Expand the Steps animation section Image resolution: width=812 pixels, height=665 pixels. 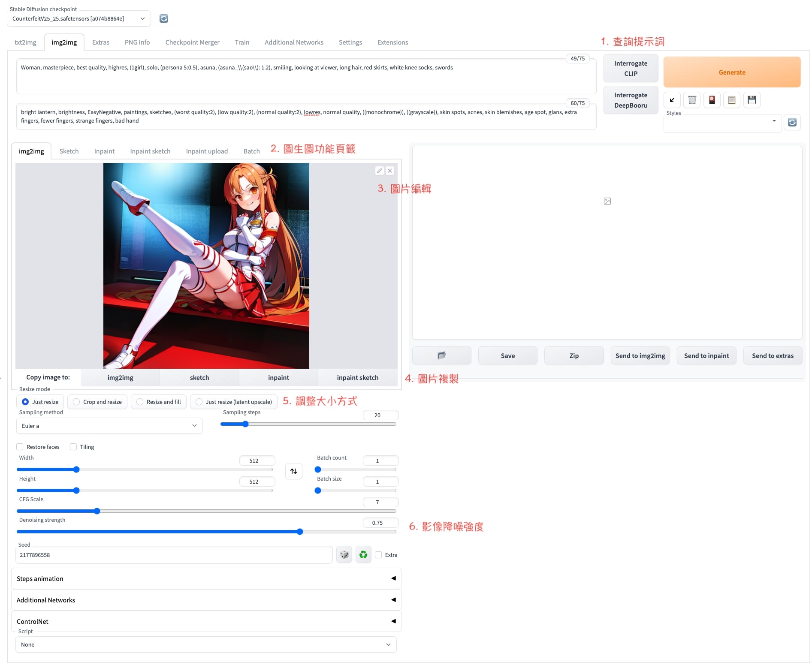206,578
